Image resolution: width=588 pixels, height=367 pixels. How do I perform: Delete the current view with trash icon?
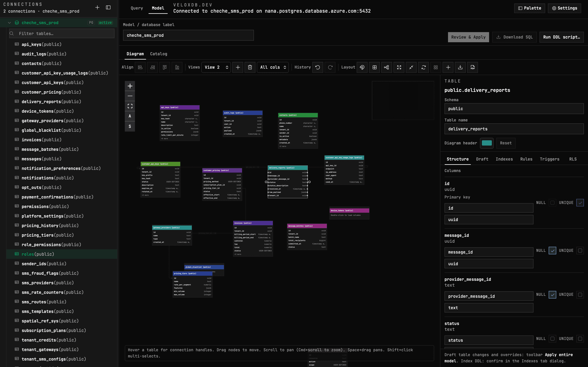click(250, 67)
